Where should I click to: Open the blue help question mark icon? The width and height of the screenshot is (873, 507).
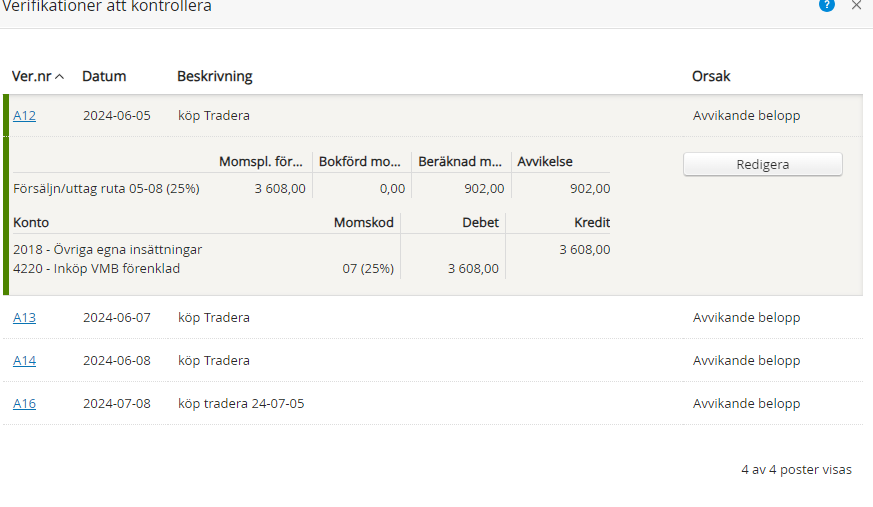tap(826, 5)
